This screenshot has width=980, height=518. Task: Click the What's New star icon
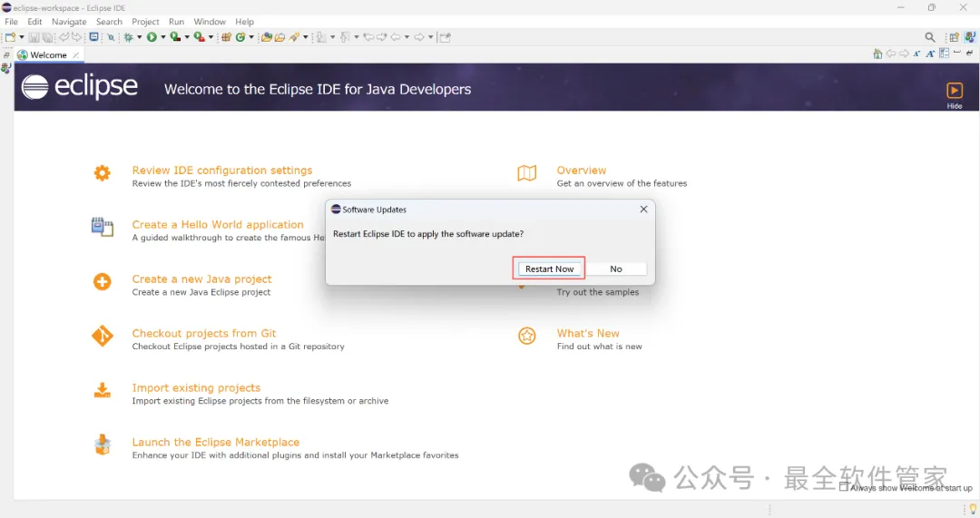(x=527, y=337)
